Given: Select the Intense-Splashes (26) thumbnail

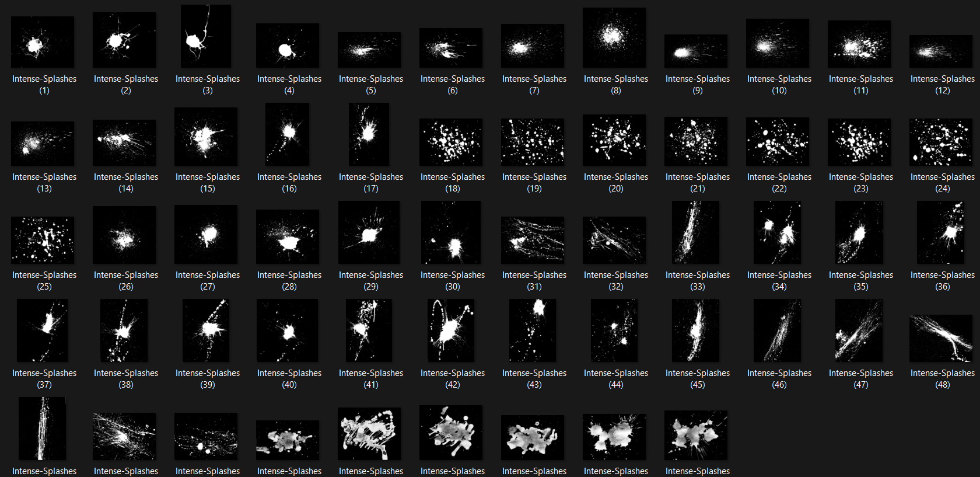Looking at the screenshot, I should (124, 235).
